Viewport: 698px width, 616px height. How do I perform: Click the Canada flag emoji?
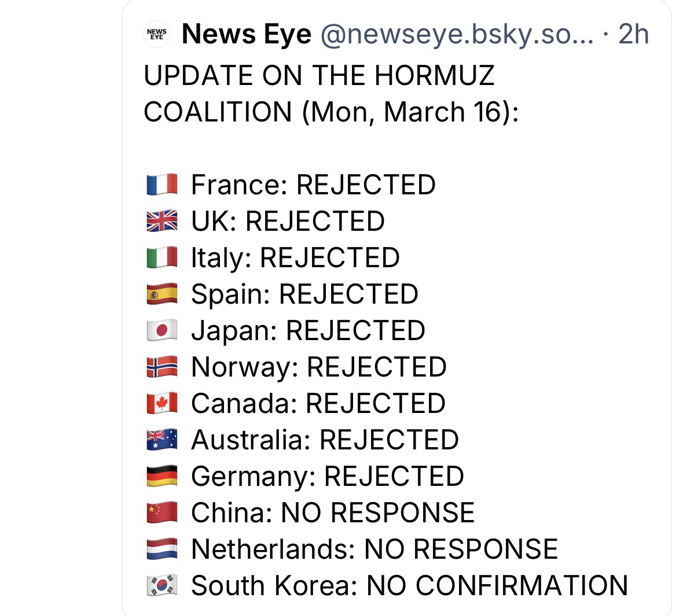[162, 403]
